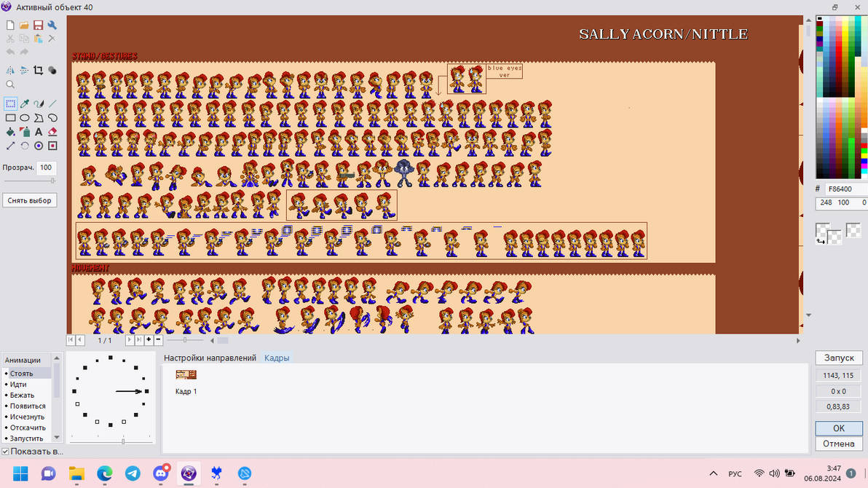This screenshot has height=488, width=868.
Task: Go to next frame button
Action: [x=130, y=340]
